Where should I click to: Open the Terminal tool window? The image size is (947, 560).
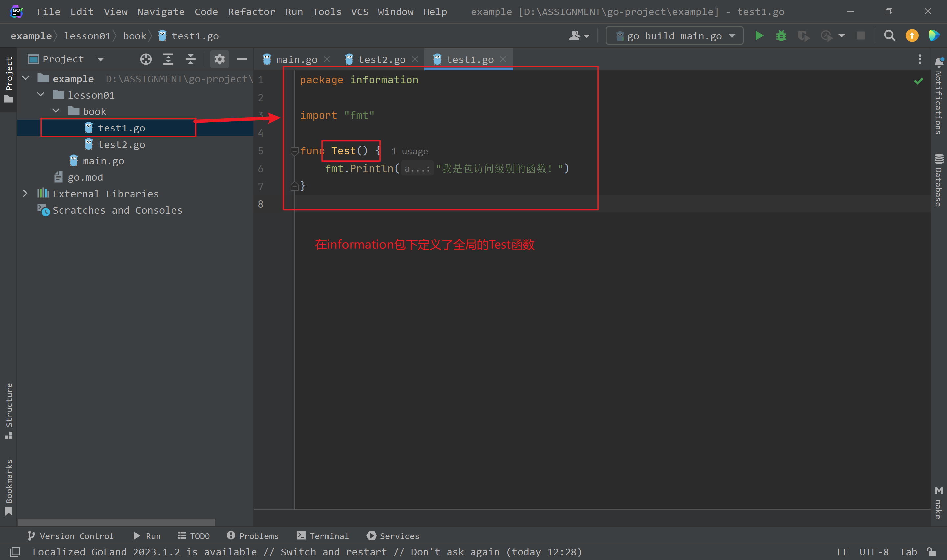tap(323, 536)
